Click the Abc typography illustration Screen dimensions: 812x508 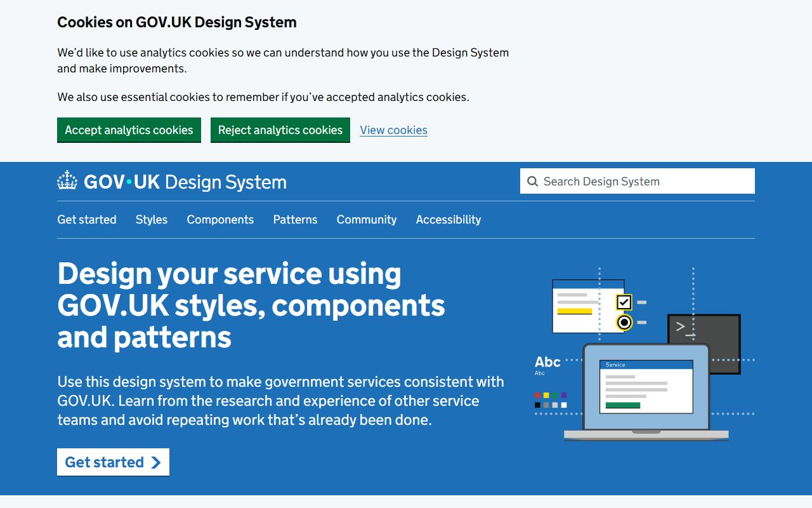click(x=547, y=363)
